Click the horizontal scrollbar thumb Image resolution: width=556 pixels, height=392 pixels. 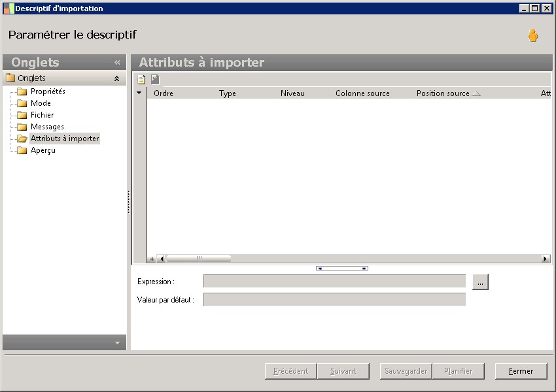[199, 259]
